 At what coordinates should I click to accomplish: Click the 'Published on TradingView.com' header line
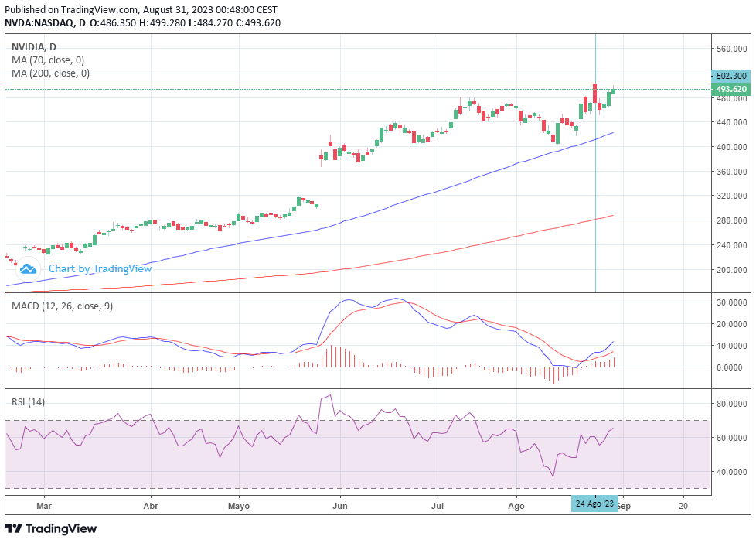click(x=141, y=9)
